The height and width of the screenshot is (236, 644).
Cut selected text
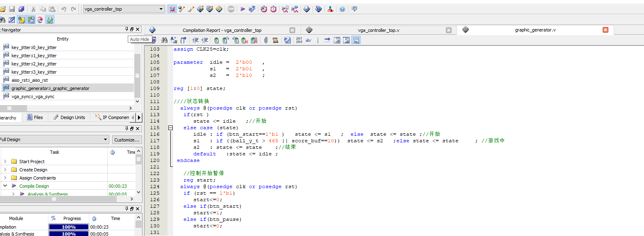pyautogui.click(x=33, y=9)
